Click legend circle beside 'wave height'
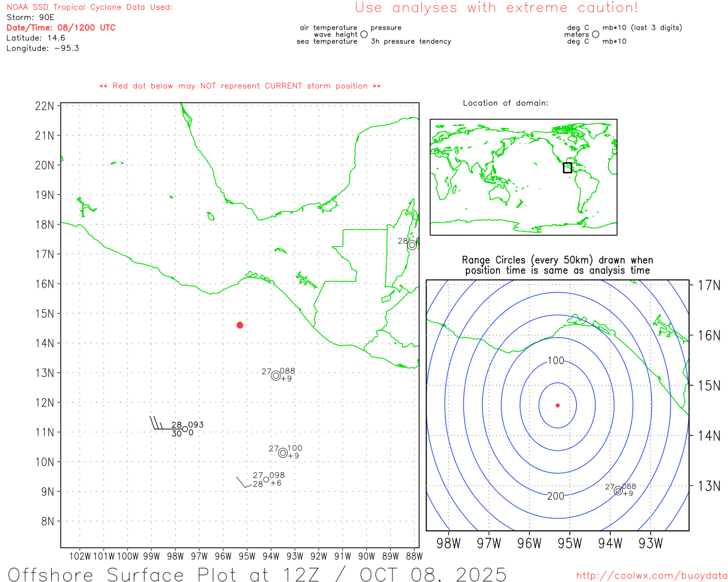The height and width of the screenshot is (582, 728). pyautogui.click(x=364, y=34)
